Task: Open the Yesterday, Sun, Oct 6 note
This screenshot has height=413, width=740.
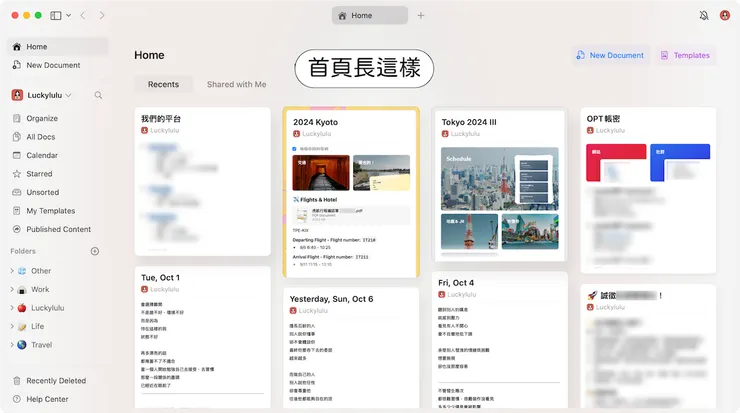Action: point(351,348)
